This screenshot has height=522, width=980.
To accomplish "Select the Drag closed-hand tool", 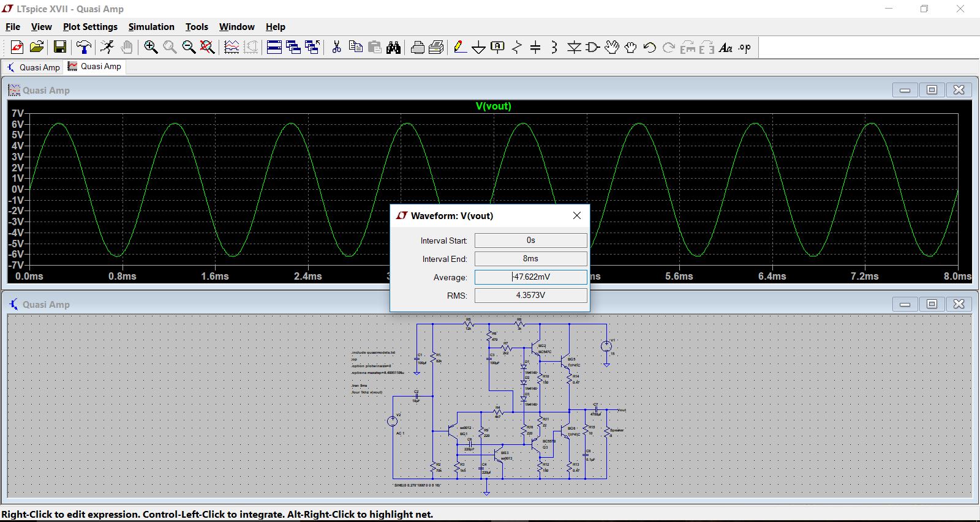I will (x=631, y=47).
